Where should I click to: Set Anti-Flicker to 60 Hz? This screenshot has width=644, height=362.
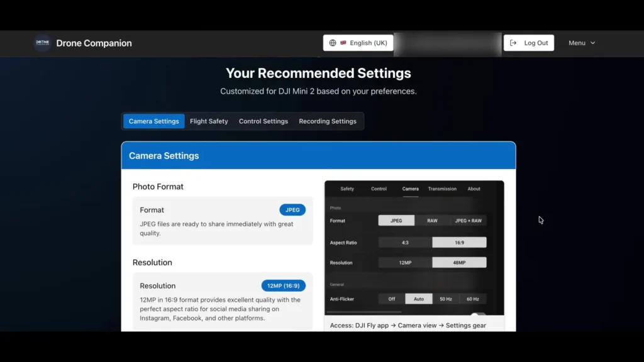pyautogui.click(x=473, y=299)
